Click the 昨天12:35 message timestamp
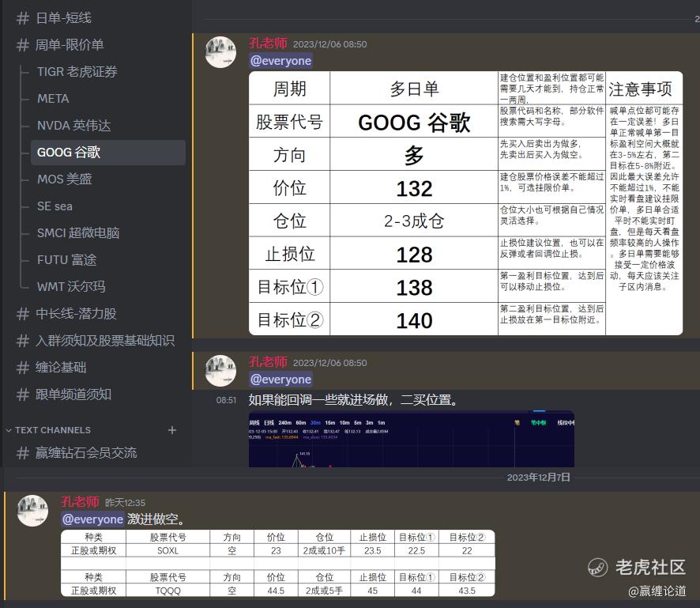This screenshot has width=700, height=608. [x=126, y=503]
